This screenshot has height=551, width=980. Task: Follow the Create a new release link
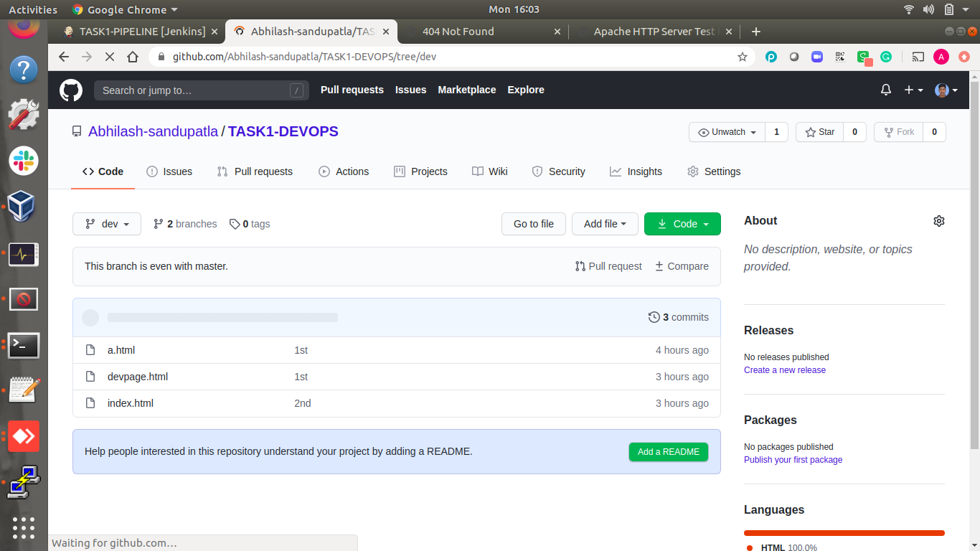point(784,369)
